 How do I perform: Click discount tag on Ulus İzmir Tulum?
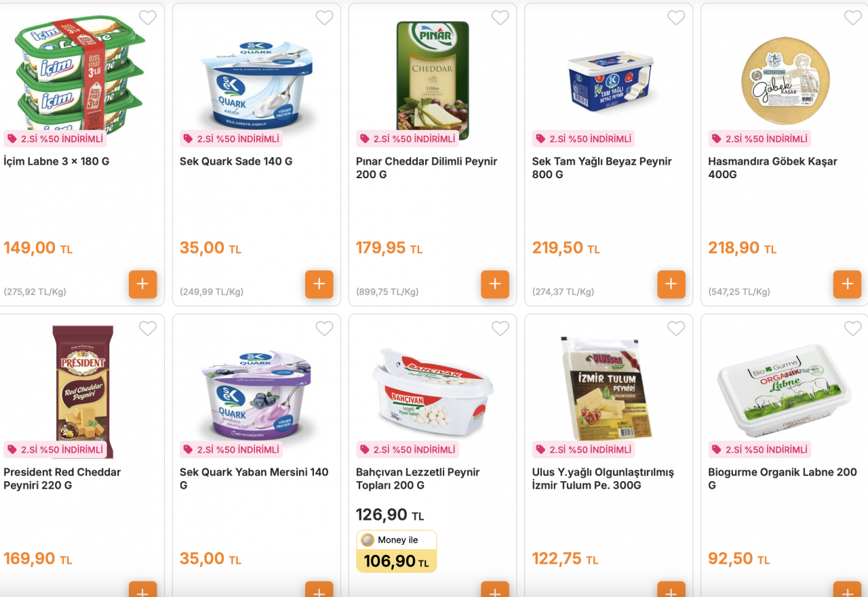tap(584, 450)
